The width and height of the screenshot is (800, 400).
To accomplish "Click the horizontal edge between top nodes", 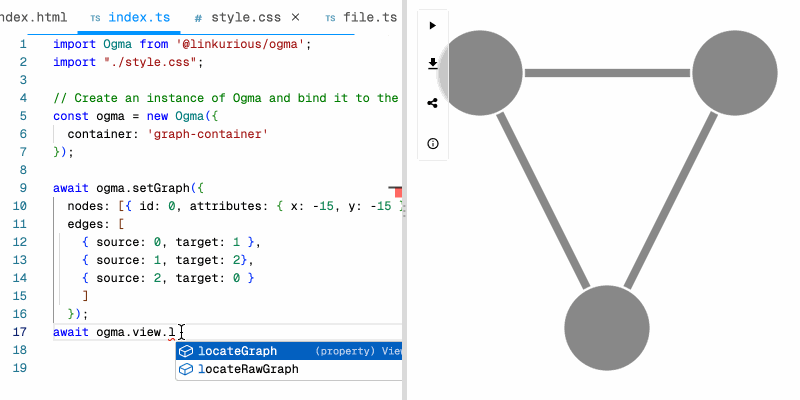I will coord(608,73).
